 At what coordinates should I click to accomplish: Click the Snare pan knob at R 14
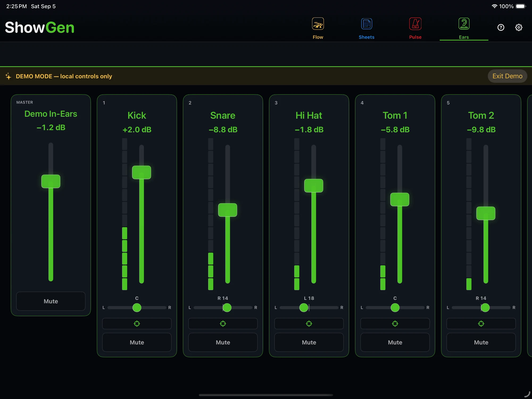[227, 307]
